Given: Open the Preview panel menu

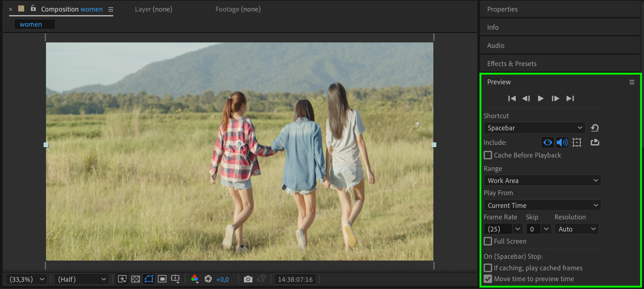Looking at the screenshot, I should coord(632,82).
